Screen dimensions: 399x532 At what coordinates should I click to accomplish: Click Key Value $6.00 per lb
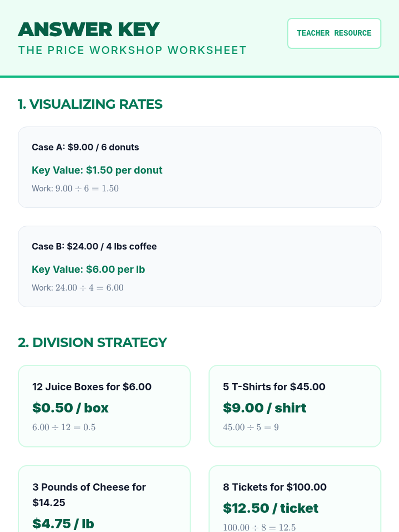(x=88, y=269)
